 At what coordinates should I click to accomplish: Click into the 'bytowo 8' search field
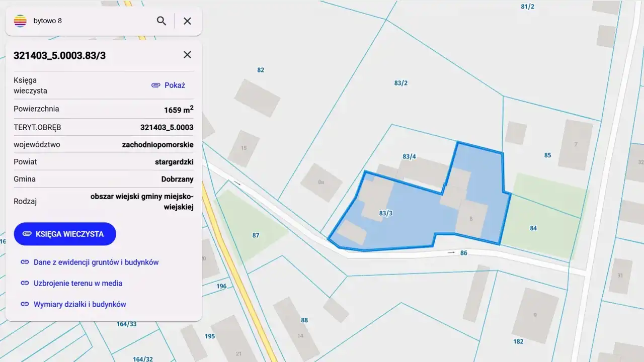91,21
